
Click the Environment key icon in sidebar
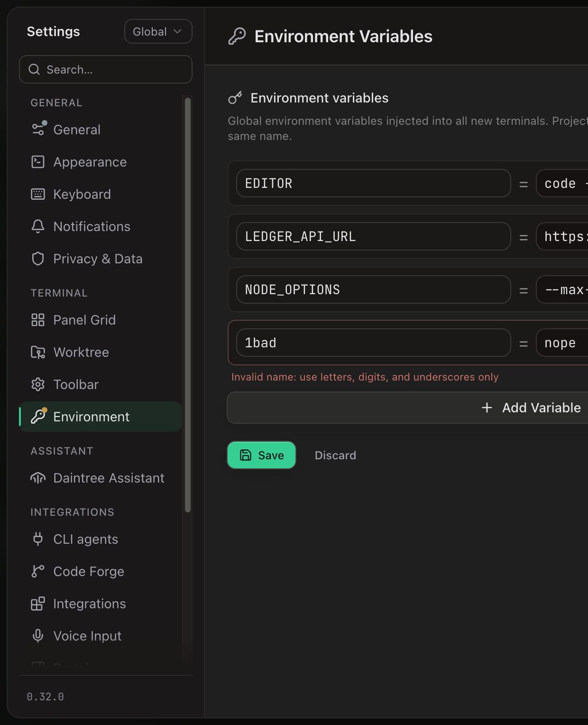38,417
